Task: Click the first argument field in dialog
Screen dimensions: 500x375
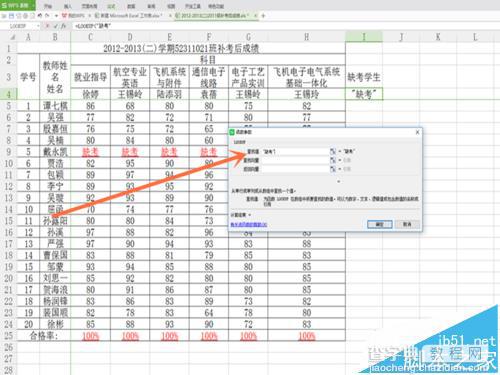Action: tap(295, 152)
